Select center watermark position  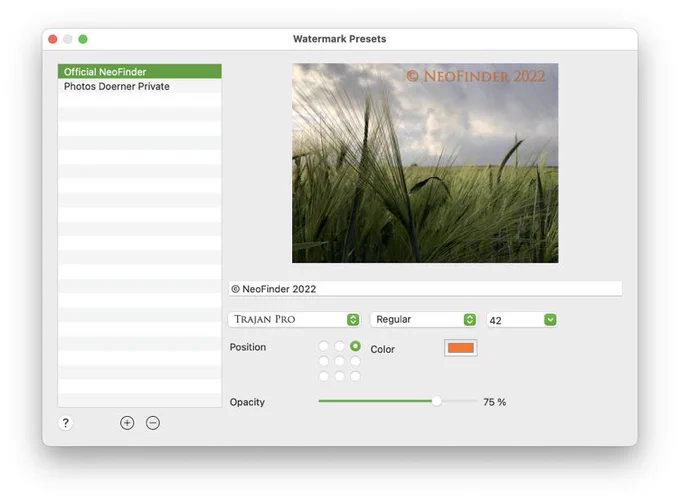coord(340,361)
